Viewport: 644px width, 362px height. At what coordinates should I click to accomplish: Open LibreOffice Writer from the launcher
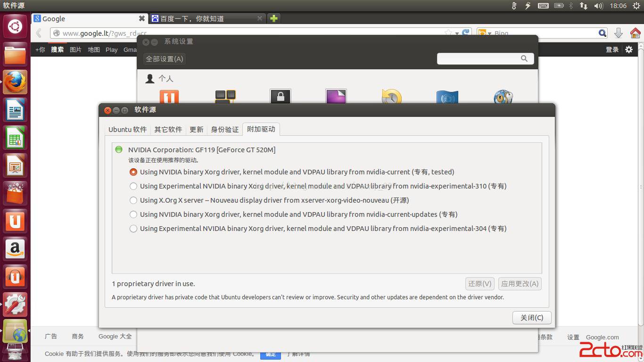[x=15, y=110]
